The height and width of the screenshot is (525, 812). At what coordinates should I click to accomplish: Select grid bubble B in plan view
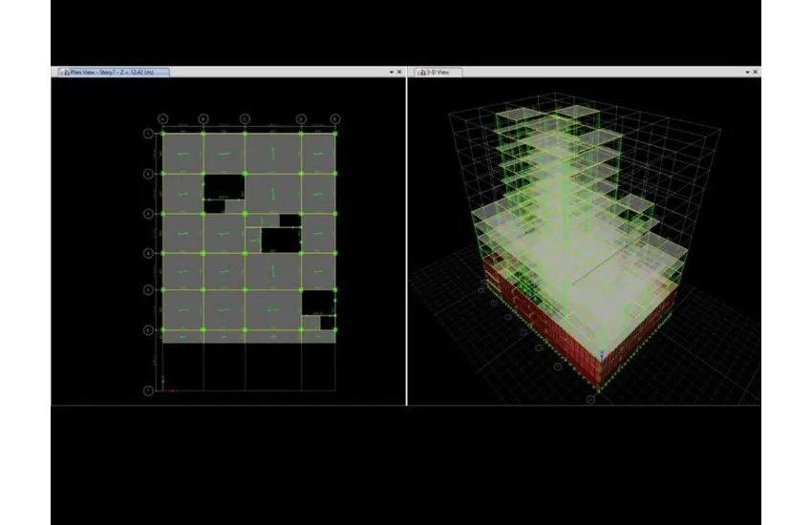coord(203,118)
